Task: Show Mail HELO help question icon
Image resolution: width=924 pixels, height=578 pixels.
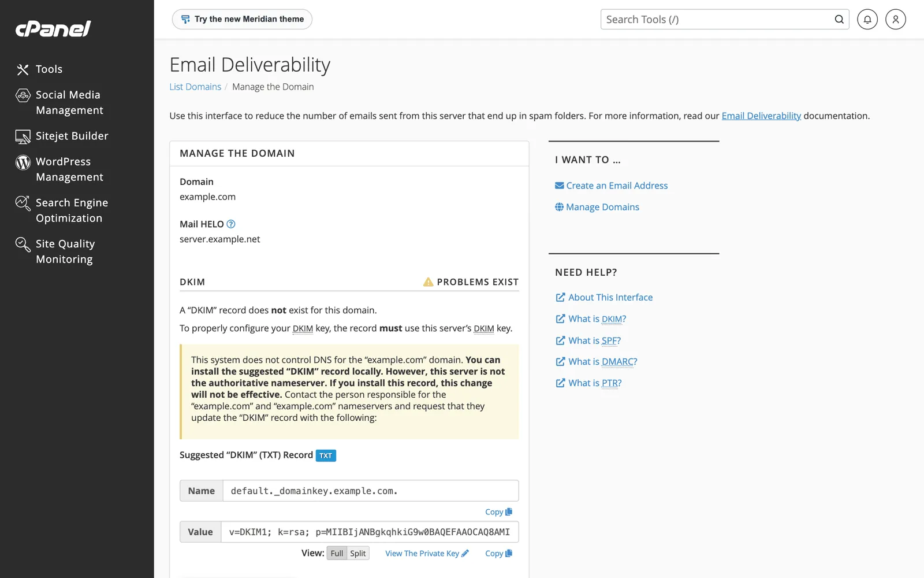Action: pyautogui.click(x=231, y=224)
